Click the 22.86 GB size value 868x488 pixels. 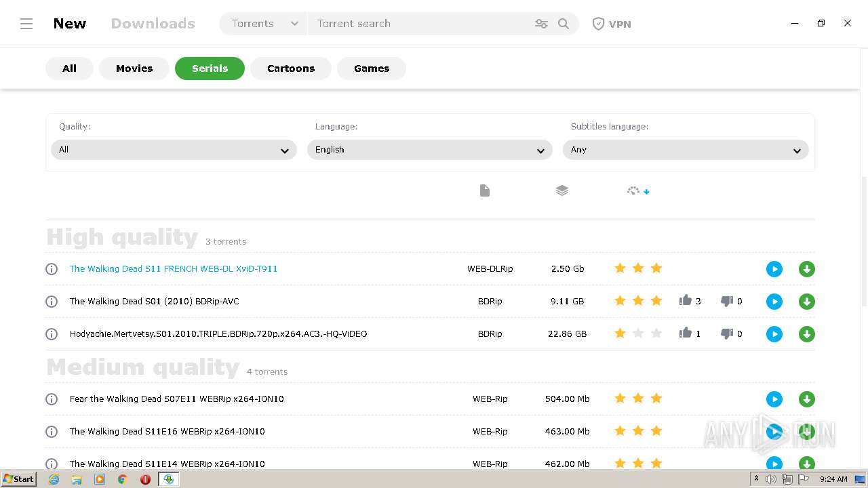567,334
